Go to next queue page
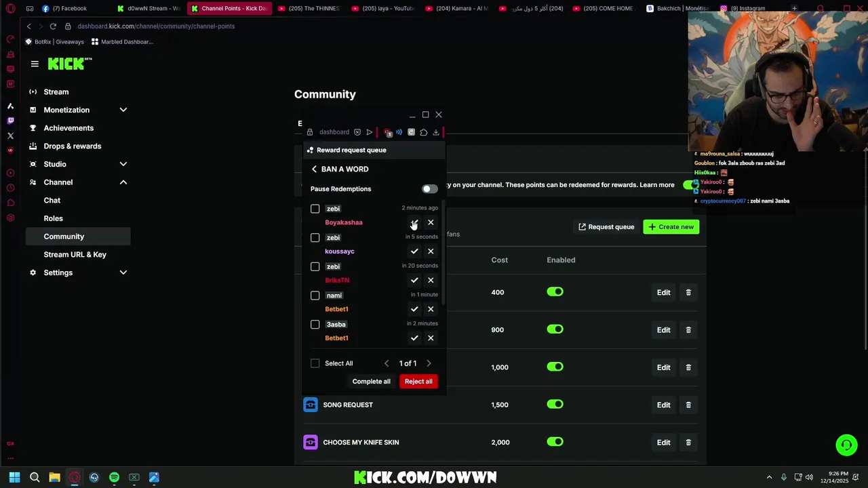 (x=429, y=363)
